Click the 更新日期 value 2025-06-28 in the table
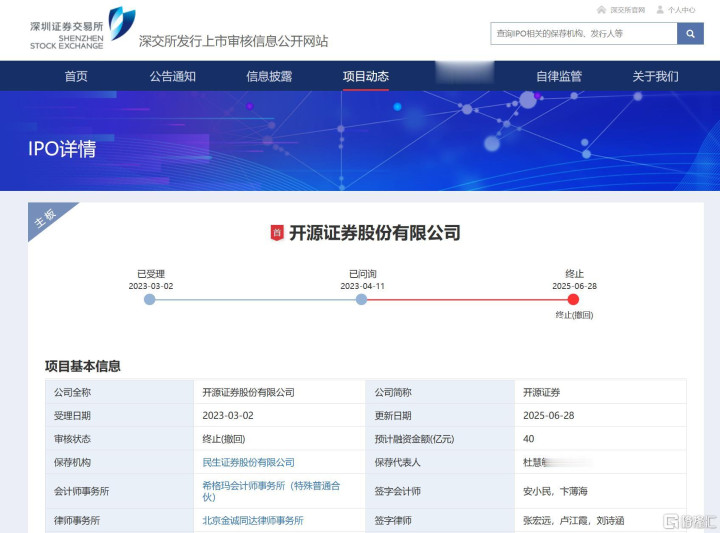This screenshot has width=720, height=533. click(549, 415)
